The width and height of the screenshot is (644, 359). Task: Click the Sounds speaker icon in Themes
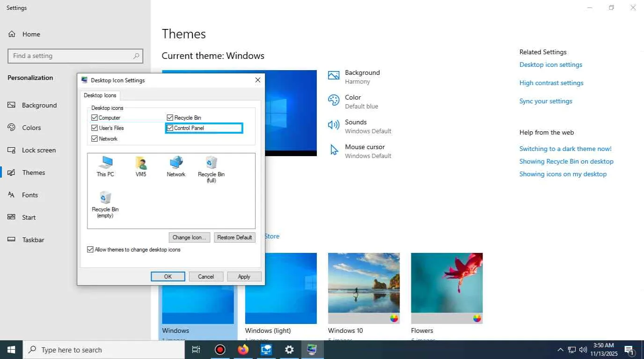coord(334,125)
